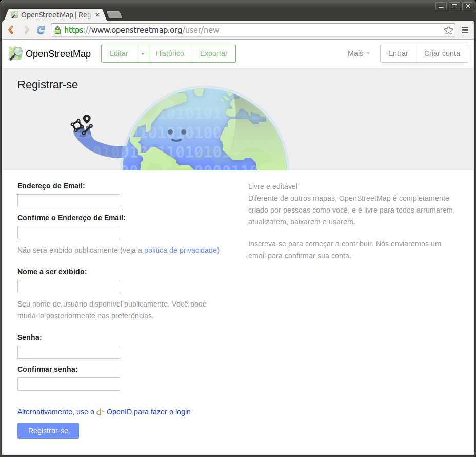476x457 pixels.
Task: Click the OpenID logo icon
Action: pos(100,412)
